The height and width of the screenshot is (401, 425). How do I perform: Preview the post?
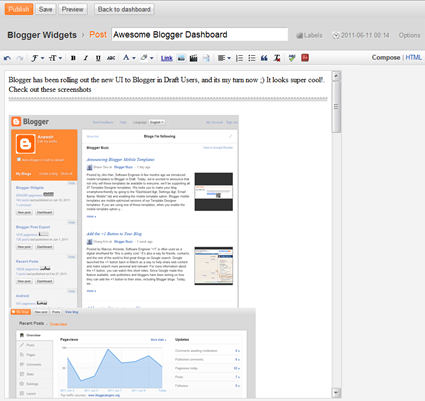(x=73, y=9)
